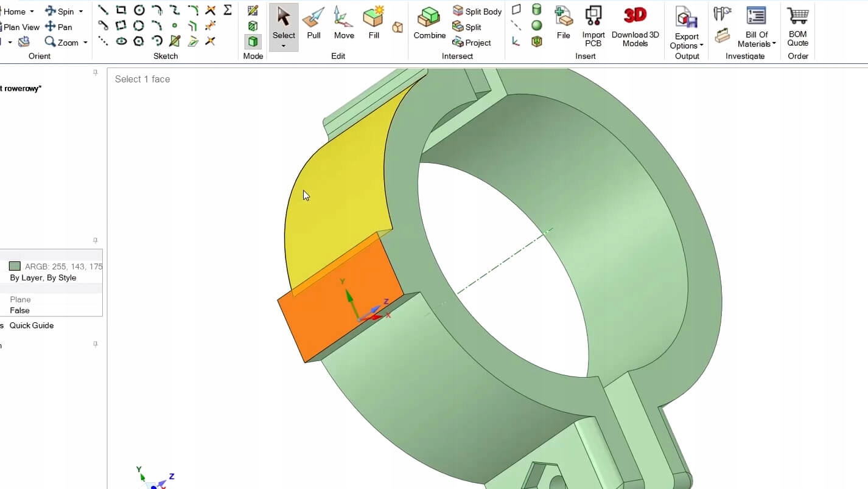This screenshot has height=489, width=868.
Task: Select the Construction Line sketch tool
Action: click(103, 41)
